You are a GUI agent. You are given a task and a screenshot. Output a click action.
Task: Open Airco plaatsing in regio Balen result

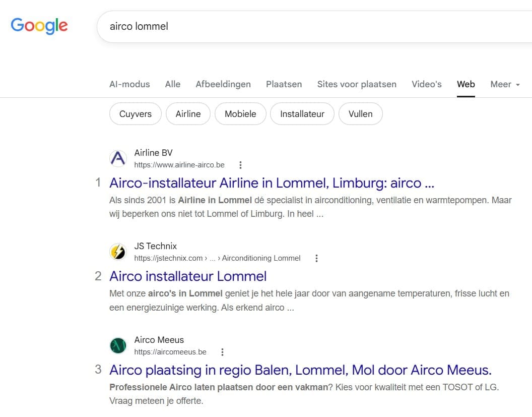(300, 370)
